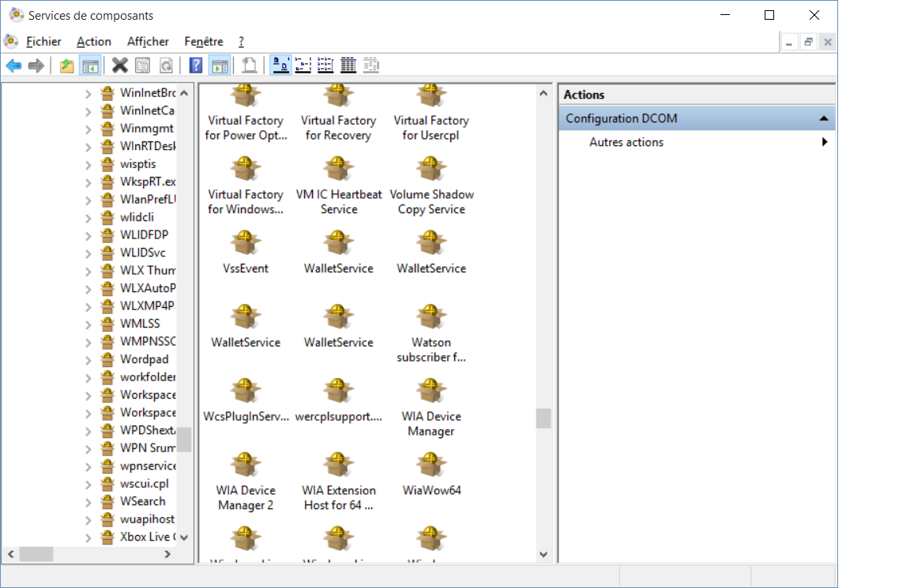910x588 pixels.
Task: Select Volume Shadow Copy Service icon
Action: (x=431, y=185)
